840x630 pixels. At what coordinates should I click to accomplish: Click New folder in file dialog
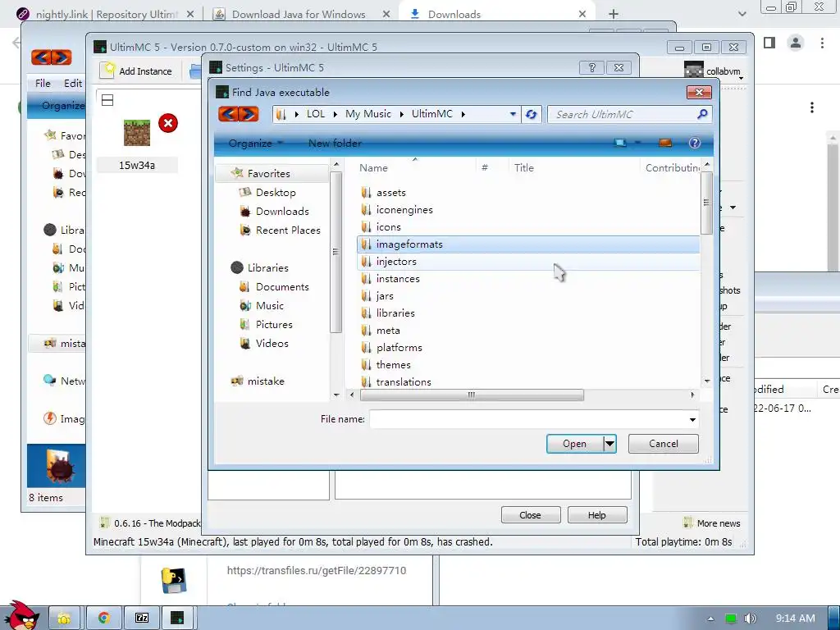pyautogui.click(x=335, y=143)
